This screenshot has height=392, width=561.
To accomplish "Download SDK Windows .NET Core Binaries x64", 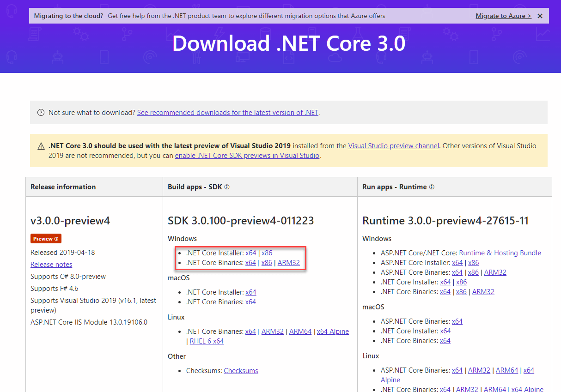I will pyautogui.click(x=250, y=263).
